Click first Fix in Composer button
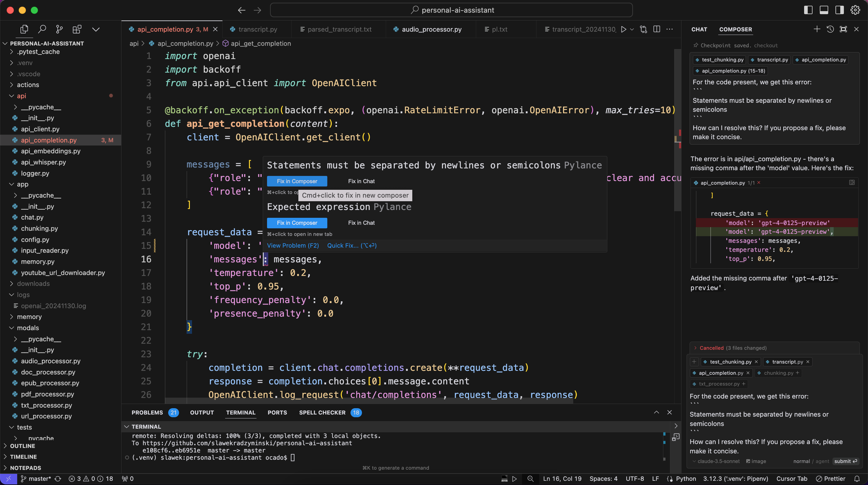Image resolution: width=868 pixels, height=485 pixels. 297,181
